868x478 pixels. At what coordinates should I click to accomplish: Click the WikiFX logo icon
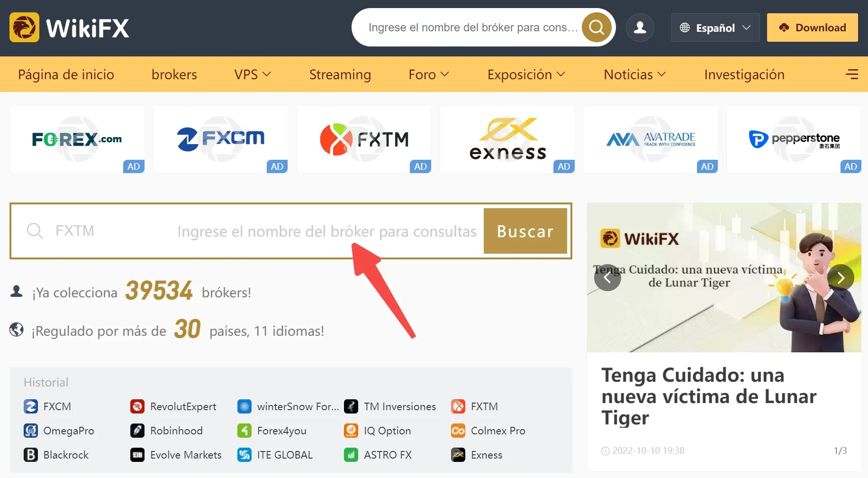click(24, 28)
